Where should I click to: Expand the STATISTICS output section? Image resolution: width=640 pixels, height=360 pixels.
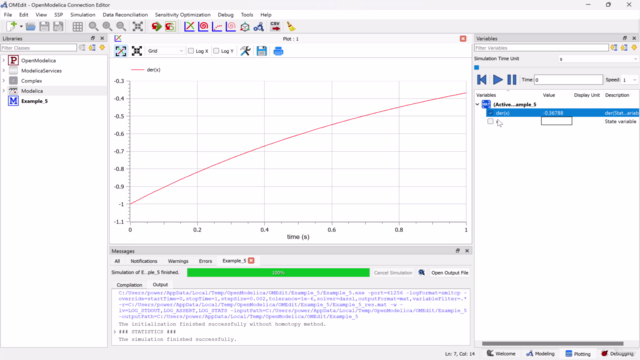pos(115,332)
